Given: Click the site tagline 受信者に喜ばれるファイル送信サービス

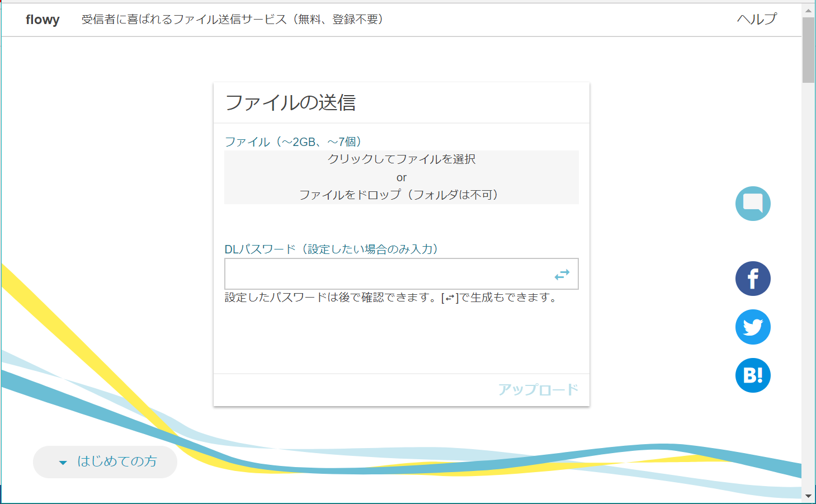Looking at the screenshot, I should [x=184, y=20].
